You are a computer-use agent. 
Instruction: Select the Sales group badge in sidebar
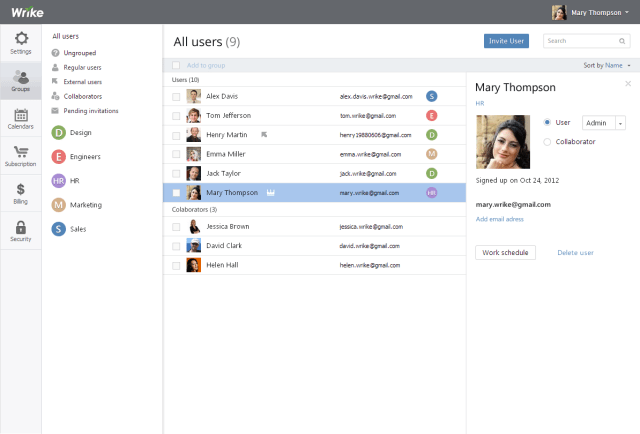pyautogui.click(x=58, y=229)
